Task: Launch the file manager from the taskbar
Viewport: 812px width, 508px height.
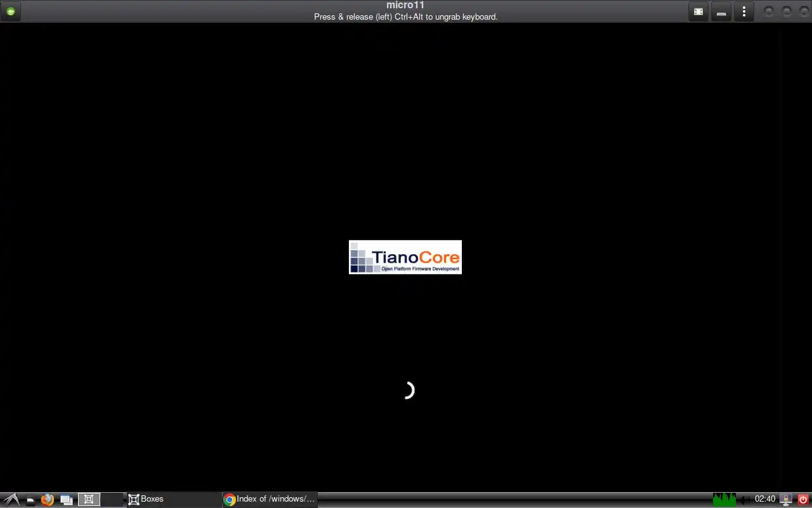Action: 30,500
